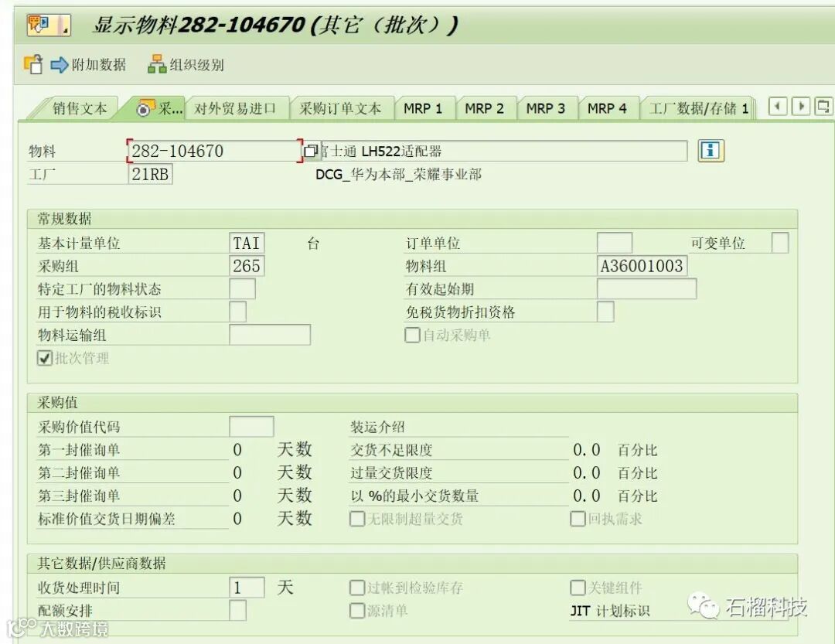835x644 pixels.
Task: Toggle the 关键组件 checkbox
Action: (x=578, y=588)
